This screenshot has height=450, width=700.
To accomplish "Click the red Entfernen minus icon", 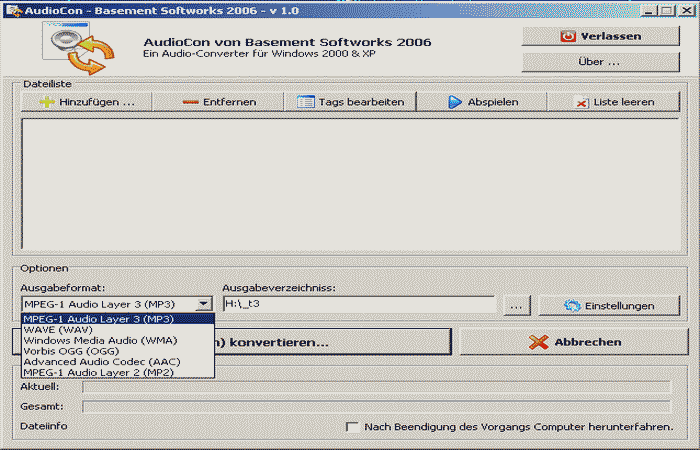I will point(192,102).
